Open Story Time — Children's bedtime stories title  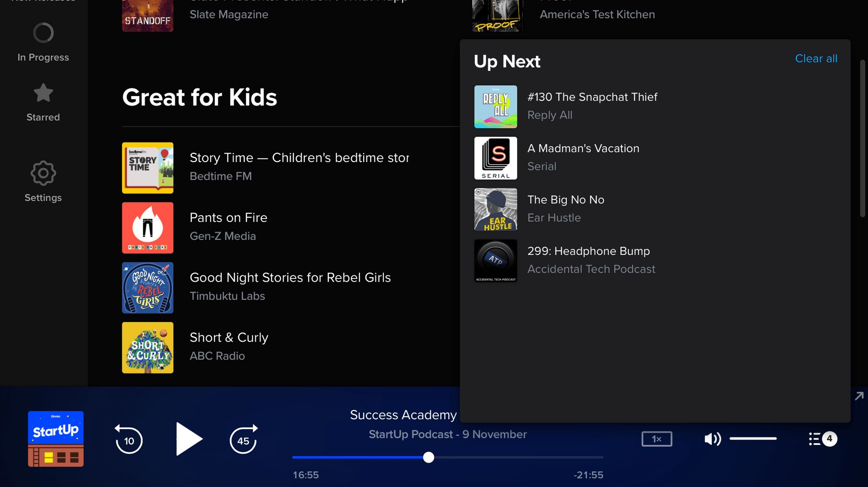pyautogui.click(x=299, y=158)
